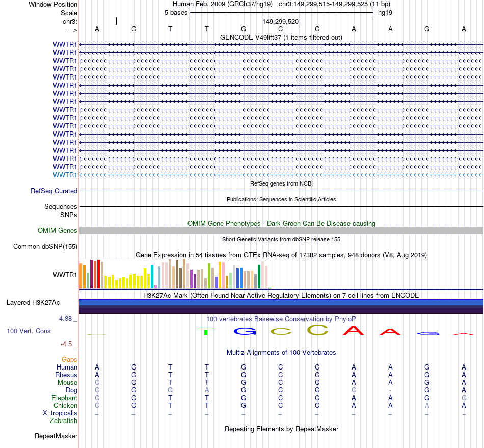Click 'Repeating Elements by RepeatMasker' title

(x=282, y=429)
